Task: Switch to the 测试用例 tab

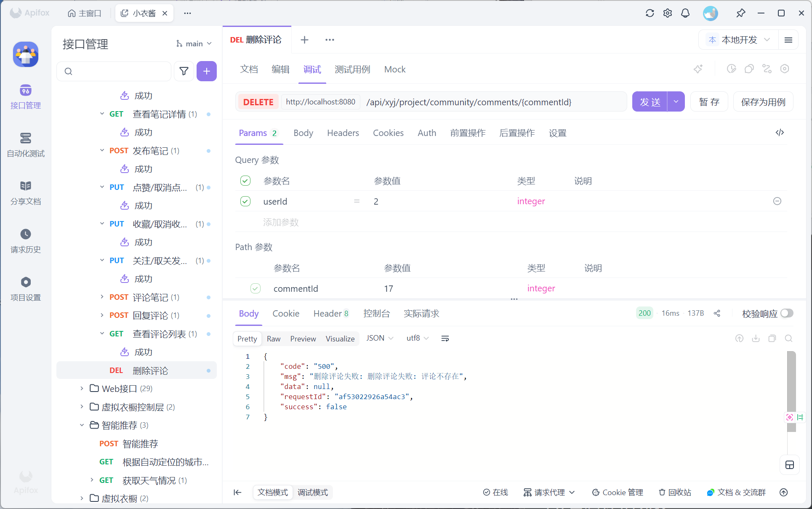Action: coord(352,69)
